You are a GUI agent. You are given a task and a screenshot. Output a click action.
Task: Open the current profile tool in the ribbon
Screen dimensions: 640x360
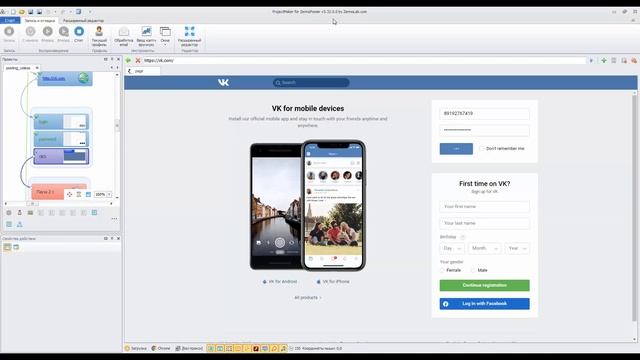click(99, 36)
